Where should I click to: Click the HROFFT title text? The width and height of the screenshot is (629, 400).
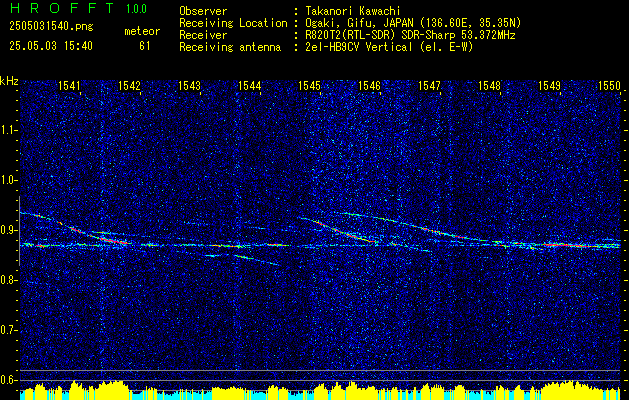point(62,8)
